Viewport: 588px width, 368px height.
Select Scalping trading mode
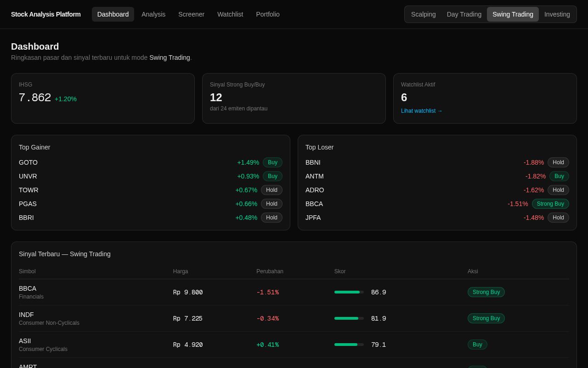point(424,14)
